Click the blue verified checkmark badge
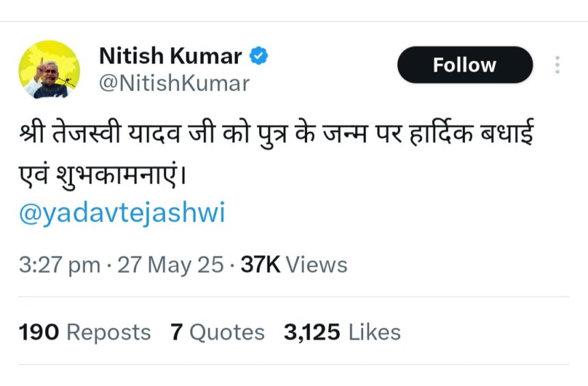The height and width of the screenshot is (386, 588). coord(258,56)
